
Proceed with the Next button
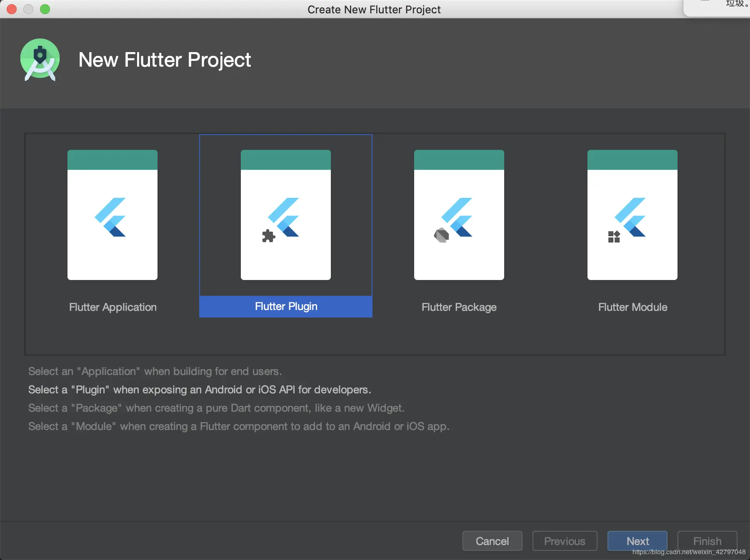coord(637,541)
